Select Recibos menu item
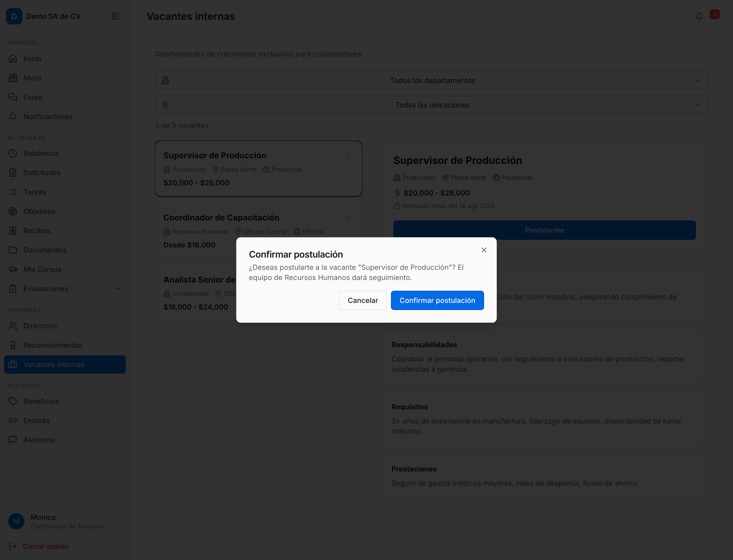The image size is (733, 560). coord(65,231)
